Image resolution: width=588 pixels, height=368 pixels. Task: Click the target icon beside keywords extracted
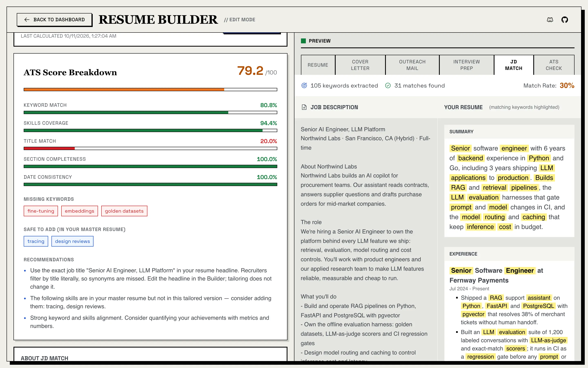[x=304, y=85]
